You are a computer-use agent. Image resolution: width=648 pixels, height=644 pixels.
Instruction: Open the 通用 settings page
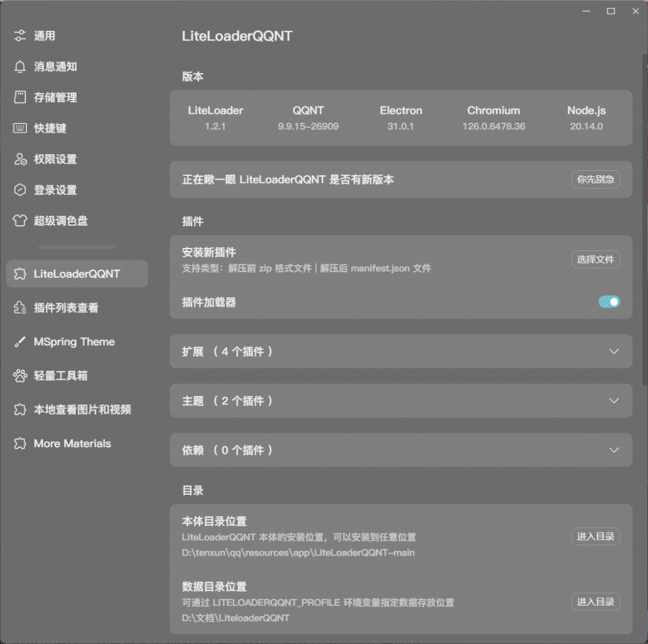[77, 35]
